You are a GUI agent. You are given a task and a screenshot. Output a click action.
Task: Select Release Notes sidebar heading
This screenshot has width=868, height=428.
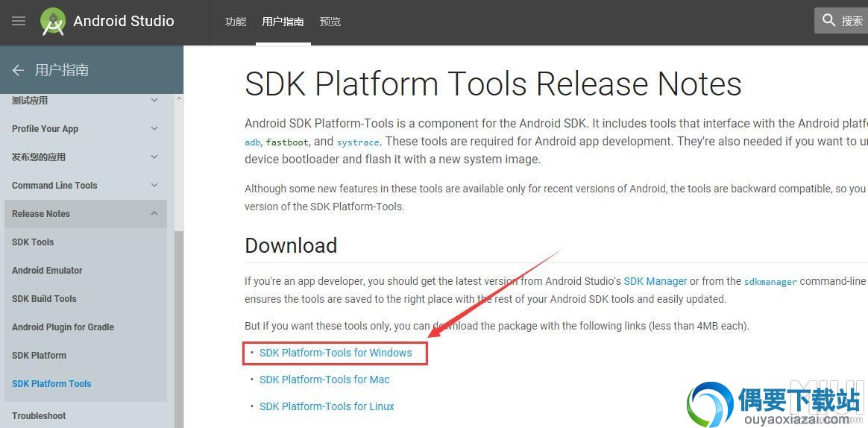(x=41, y=214)
